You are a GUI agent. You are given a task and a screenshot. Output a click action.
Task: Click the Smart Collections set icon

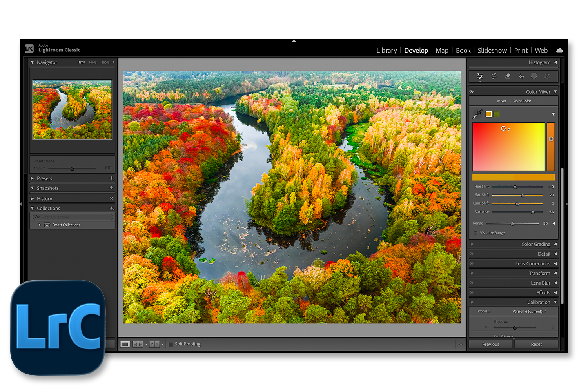[x=47, y=225]
